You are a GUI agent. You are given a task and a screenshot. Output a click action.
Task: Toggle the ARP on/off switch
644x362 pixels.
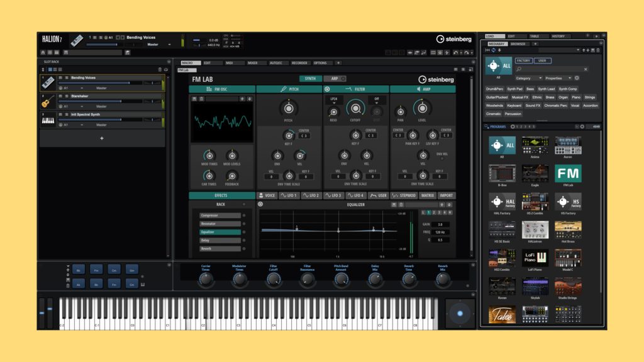tap(343, 79)
